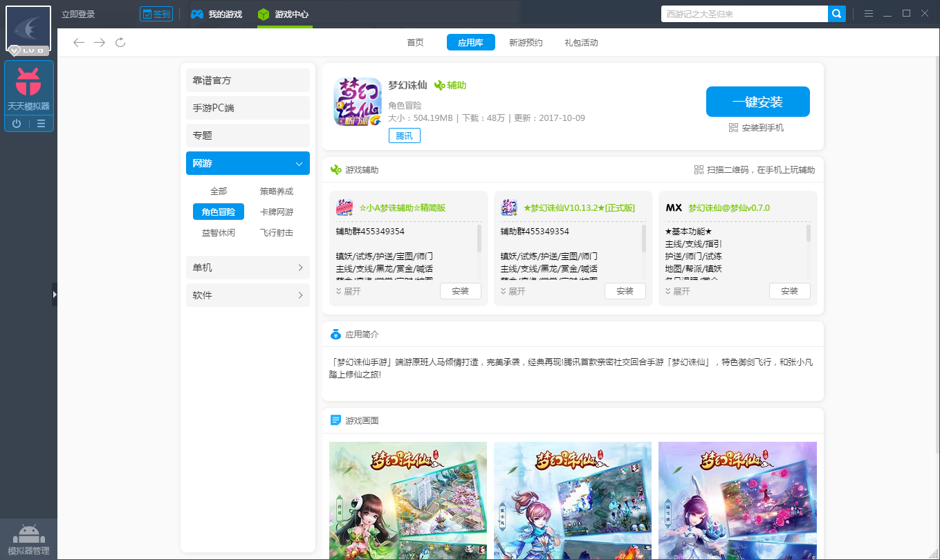Switch to 我的游戏 tab
The width and height of the screenshot is (940, 560).
(x=216, y=14)
